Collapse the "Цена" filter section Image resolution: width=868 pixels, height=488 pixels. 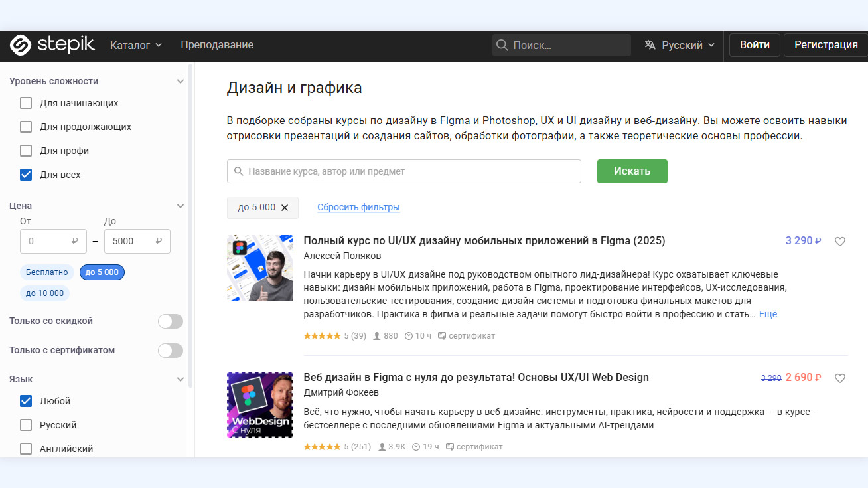tap(180, 206)
